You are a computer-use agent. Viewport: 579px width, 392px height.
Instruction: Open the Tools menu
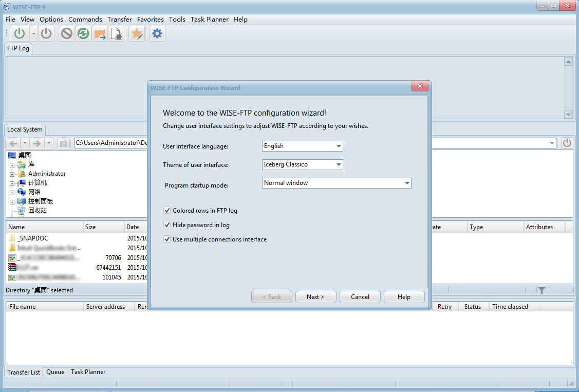click(177, 19)
